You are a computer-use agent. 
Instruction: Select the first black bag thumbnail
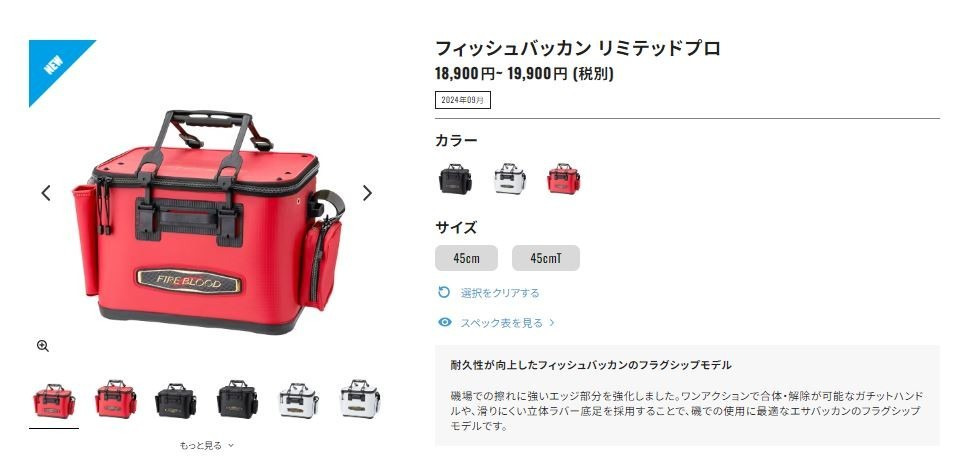[x=176, y=400]
